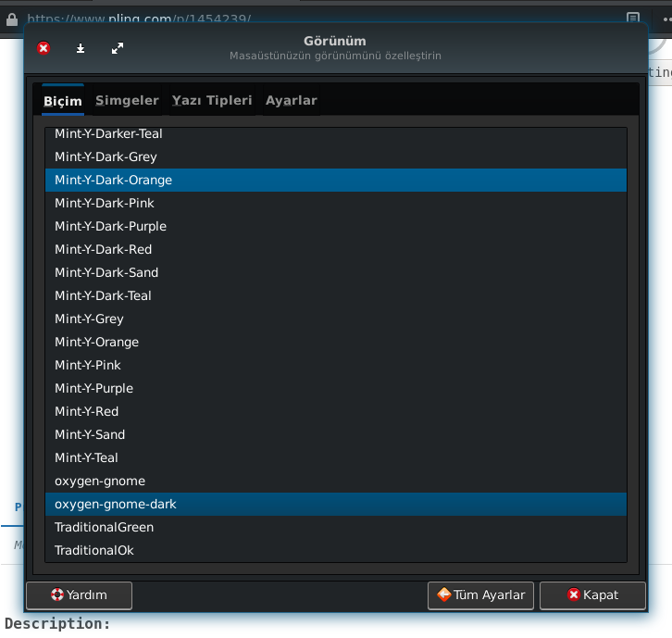Select the Mint-Y-Dark-Grey theme
Viewport: 672px width, 638px height.
tap(336, 156)
